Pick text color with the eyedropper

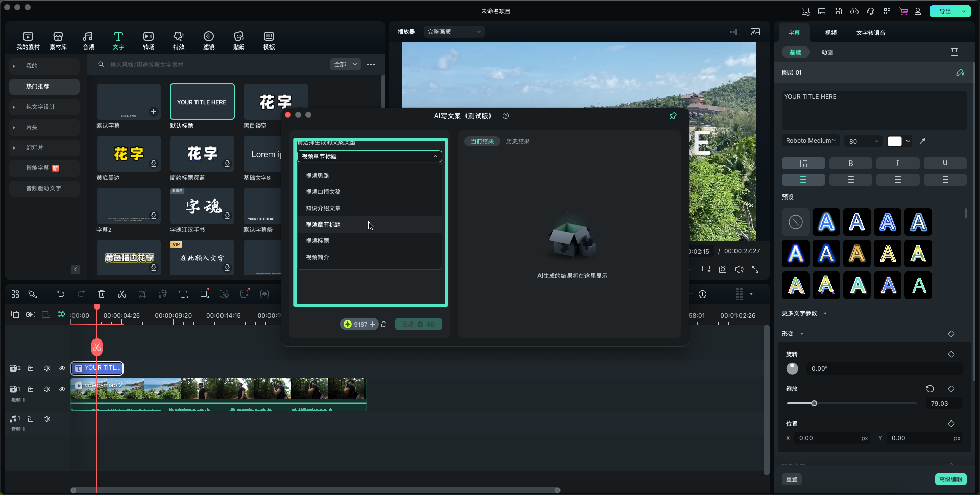tap(923, 141)
